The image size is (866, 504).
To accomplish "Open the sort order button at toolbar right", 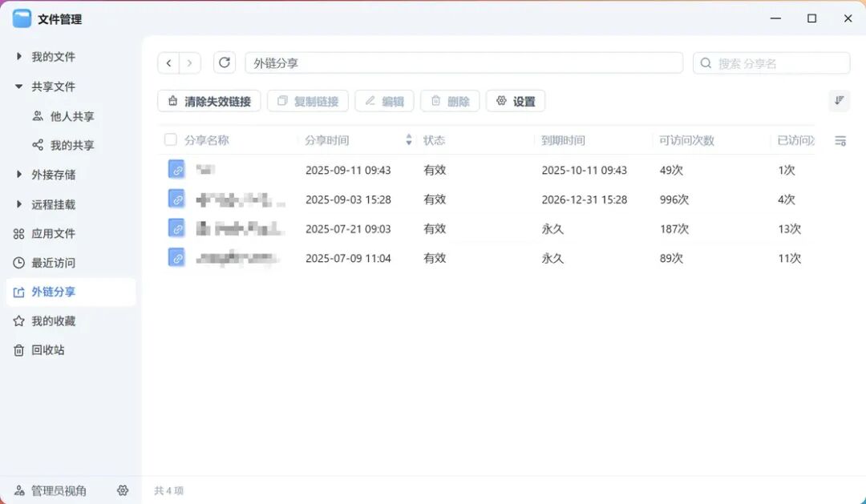I will tap(839, 100).
